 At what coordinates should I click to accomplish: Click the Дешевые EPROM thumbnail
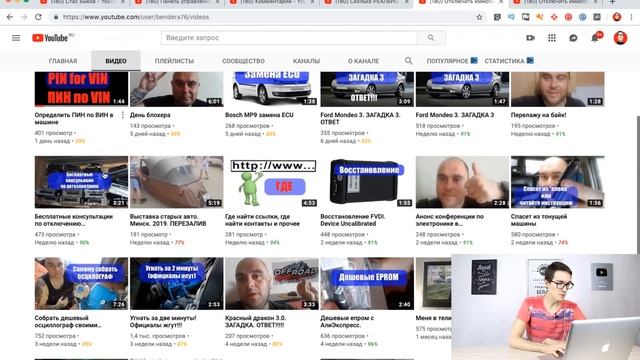[367, 283]
